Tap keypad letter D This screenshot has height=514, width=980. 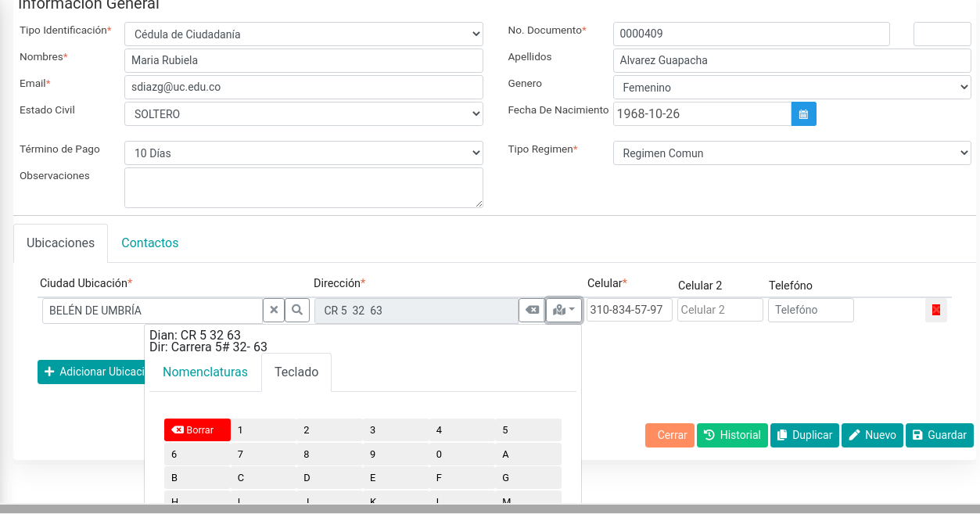point(330,478)
